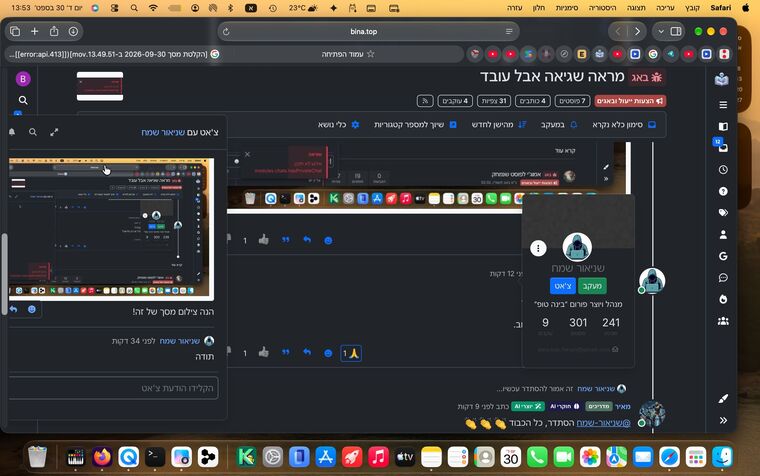Open the chat bubble icon in the sidebar
Viewport: 760px width, 476px height.
723,278
